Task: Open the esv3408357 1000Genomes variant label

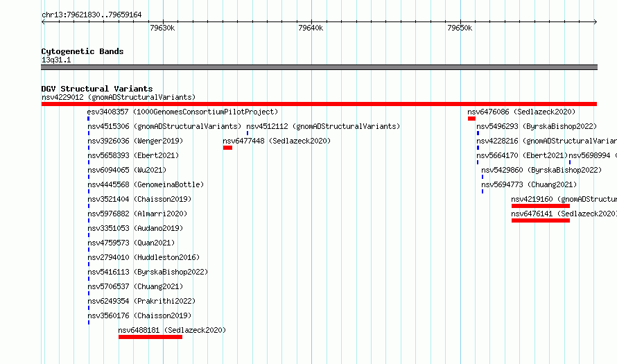Action: 182,112
